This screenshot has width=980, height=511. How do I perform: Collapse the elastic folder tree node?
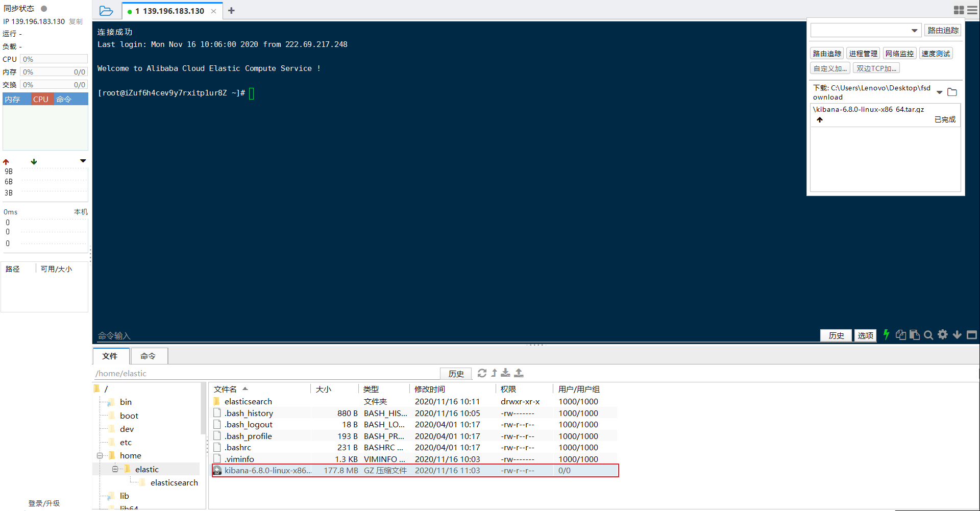pyautogui.click(x=115, y=469)
